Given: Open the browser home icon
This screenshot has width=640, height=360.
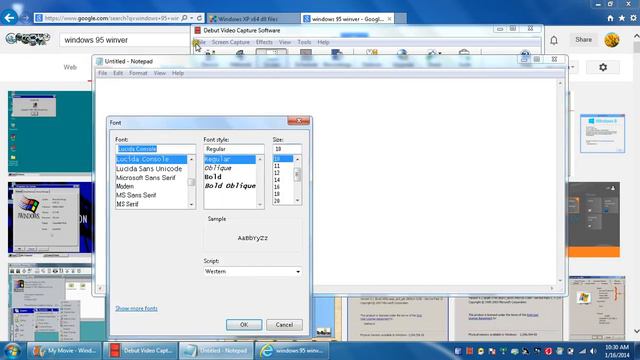Looking at the screenshot, I should [x=610, y=18].
